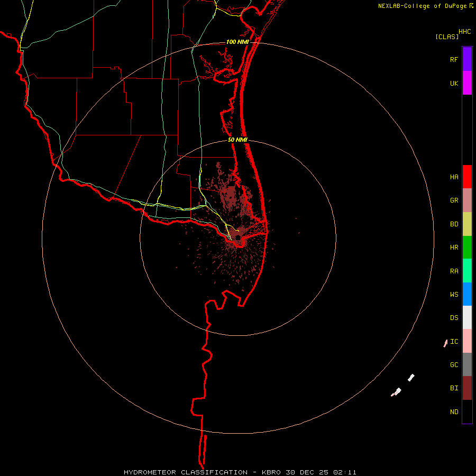Click the GR legend label

pos(454,200)
